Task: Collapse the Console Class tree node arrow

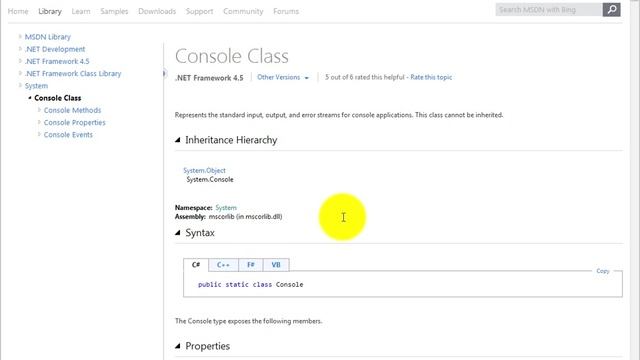Action: (x=30, y=98)
